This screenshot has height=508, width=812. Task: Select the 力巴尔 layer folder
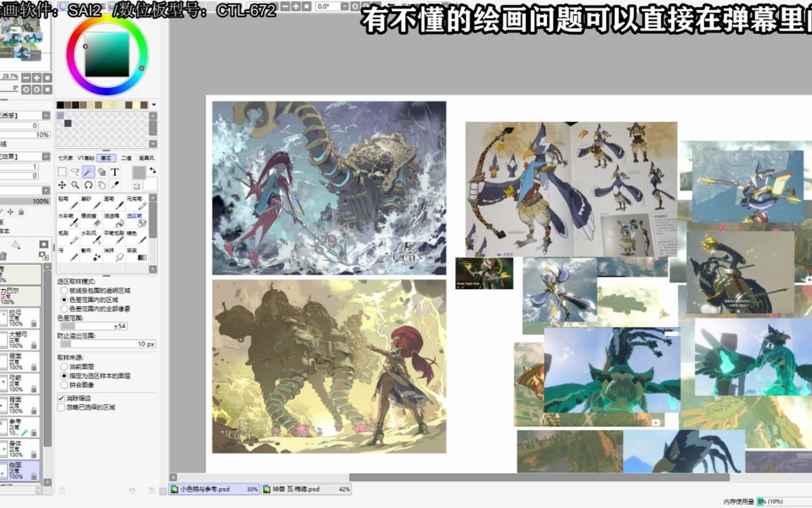pyautogui.click(x=20, y=296)
